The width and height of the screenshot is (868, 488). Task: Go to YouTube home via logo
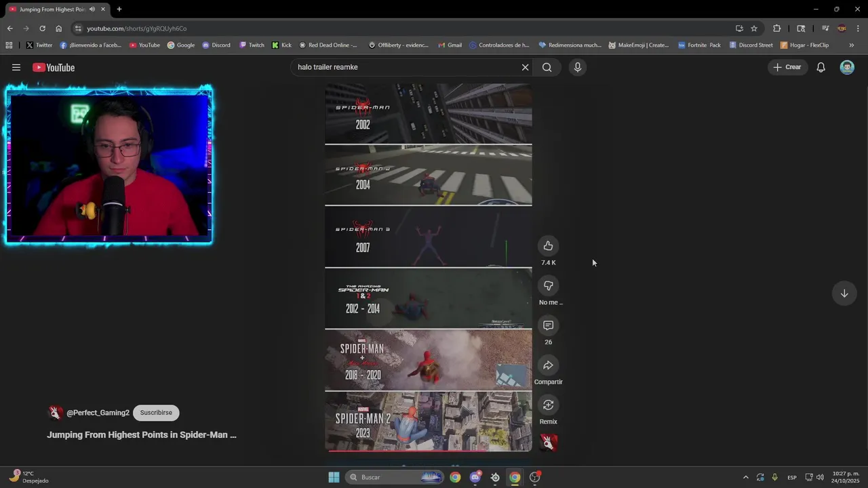(x=54, y=67)
